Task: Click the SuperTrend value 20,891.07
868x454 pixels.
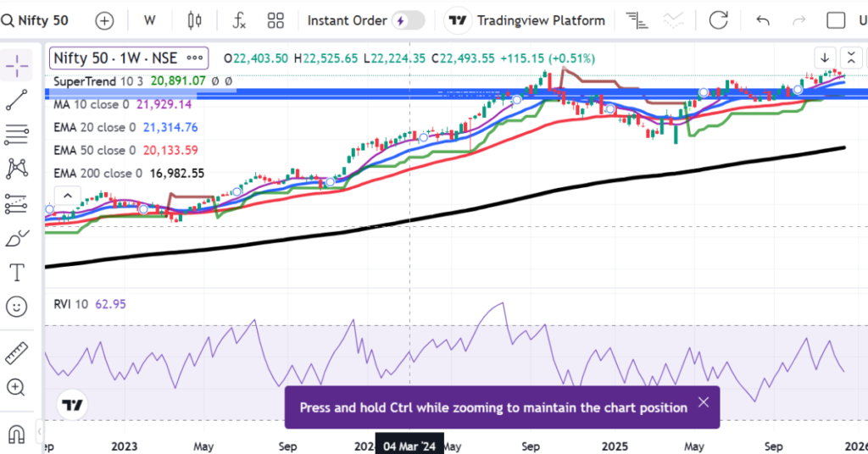Action: point(178,81)
